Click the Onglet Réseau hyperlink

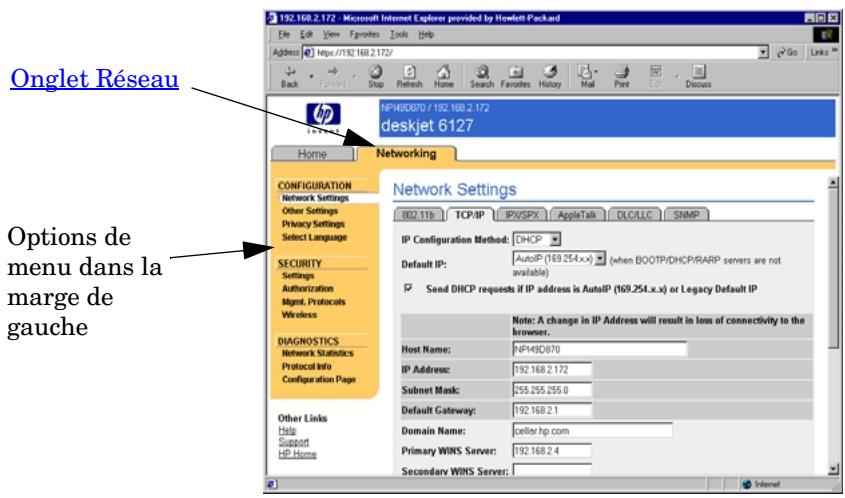[x=94, y=79]
